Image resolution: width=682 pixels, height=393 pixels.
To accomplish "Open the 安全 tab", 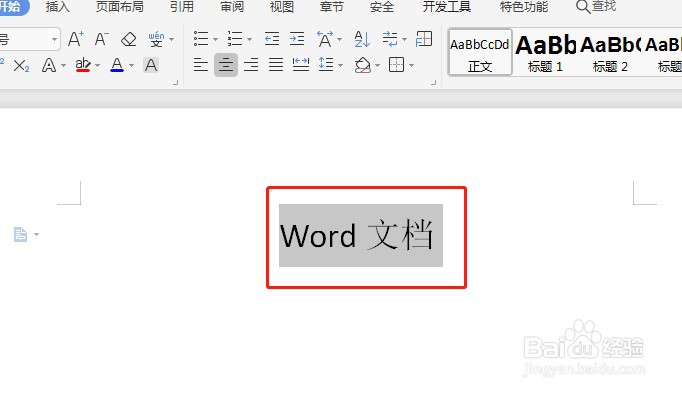I will (x=381, y=7).
